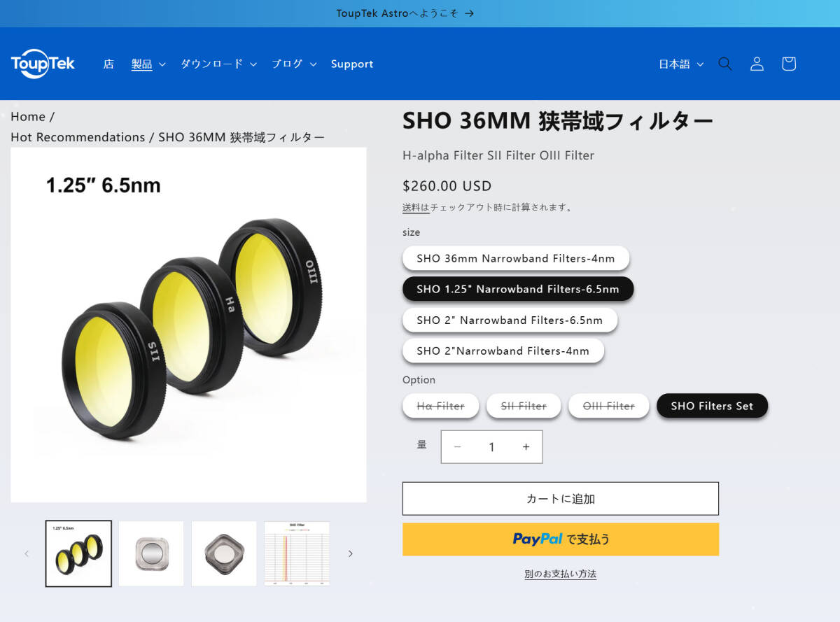Image resolution: width=840 pixels, height=622 pixels.
Task: Expand the 製品 menu dropdown
Action: pyautogui.click(x=148, y=64)
